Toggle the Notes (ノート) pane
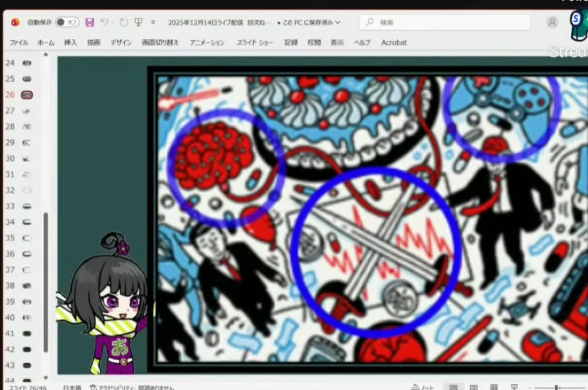The height and width of the screenshot is (390, 588). tap(422, 387)
